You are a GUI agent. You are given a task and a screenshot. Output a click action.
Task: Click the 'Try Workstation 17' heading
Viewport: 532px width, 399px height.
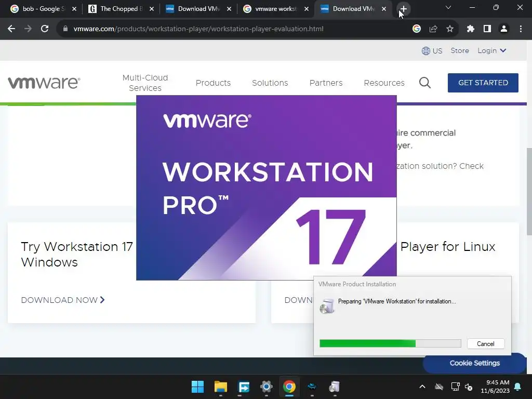[x=77, y=255]
